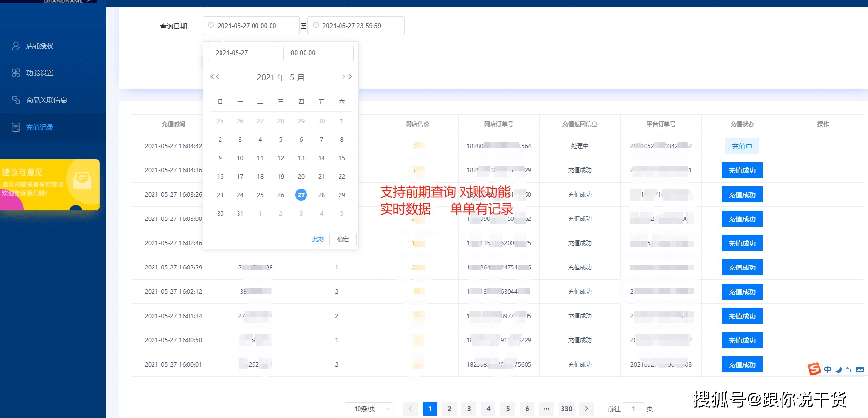Viewport: 868px width, 418px height.
Task: Go to previous year with double-left arrow
Action: pyautogui.click(x=212, y=77)
